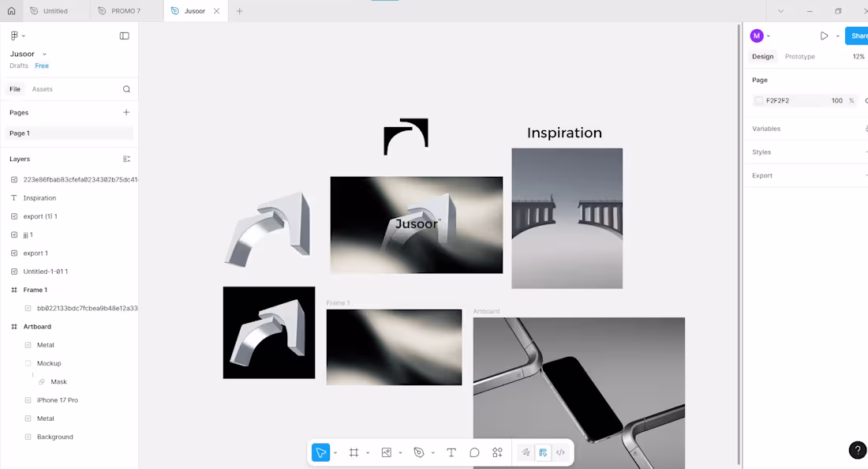Expand the Jusoor file name chevron
The image size is (868, 469).
tap(43, 54)
